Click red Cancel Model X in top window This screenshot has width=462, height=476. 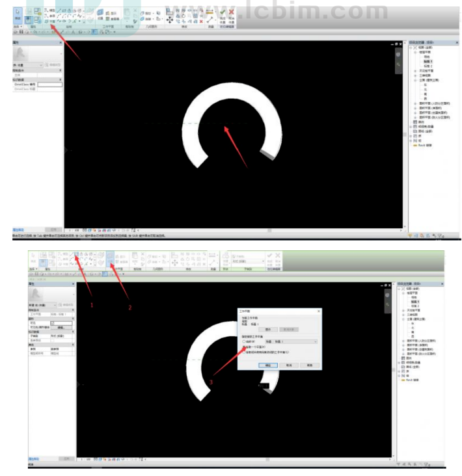[x=232, y=12]
